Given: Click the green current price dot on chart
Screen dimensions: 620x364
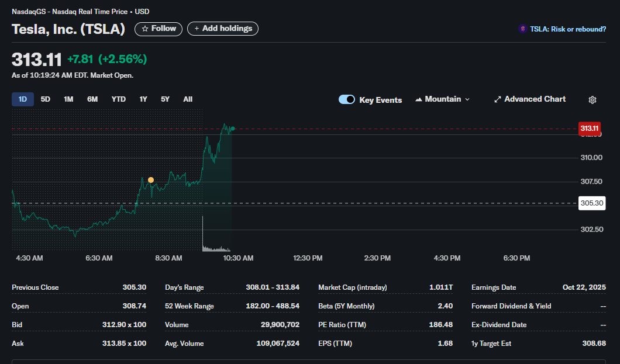Looking at the screenshot, I should tap(233, 129).
